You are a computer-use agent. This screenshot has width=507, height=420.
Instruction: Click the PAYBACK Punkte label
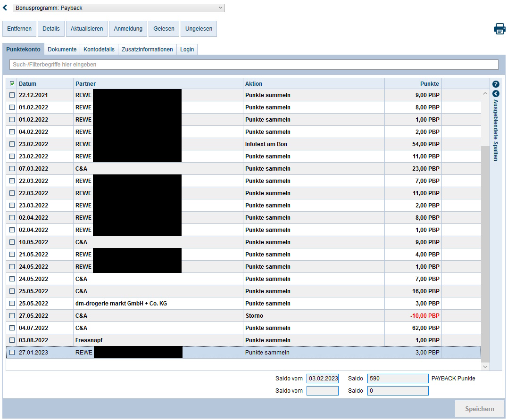click(x=453, y=379)
